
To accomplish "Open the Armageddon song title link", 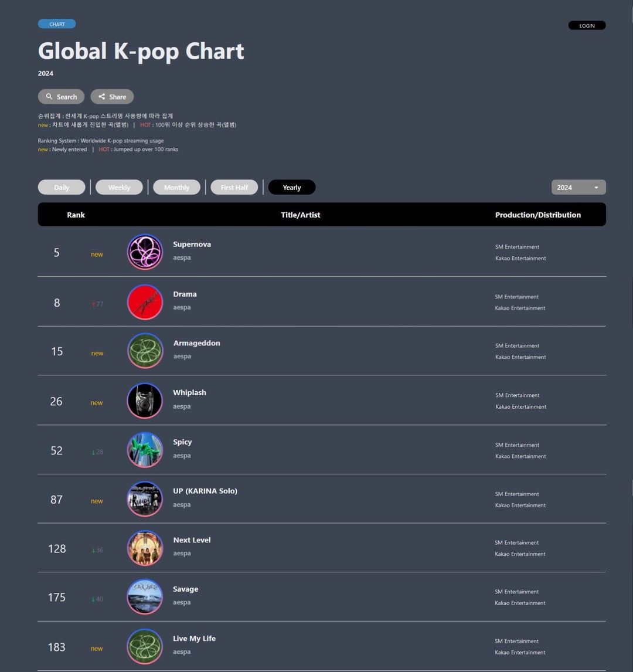I will 196,344.
